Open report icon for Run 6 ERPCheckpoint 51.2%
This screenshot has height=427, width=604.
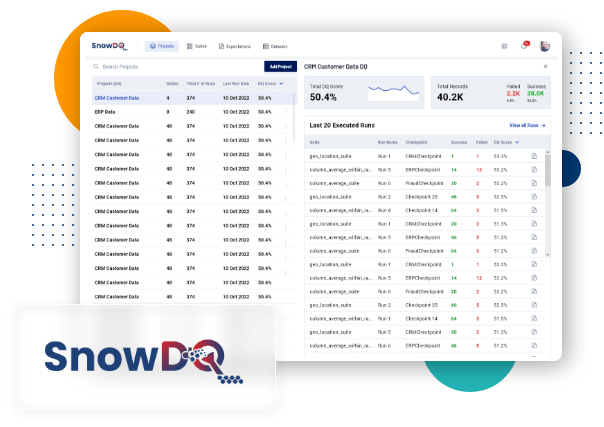click(x=534, y=345)
